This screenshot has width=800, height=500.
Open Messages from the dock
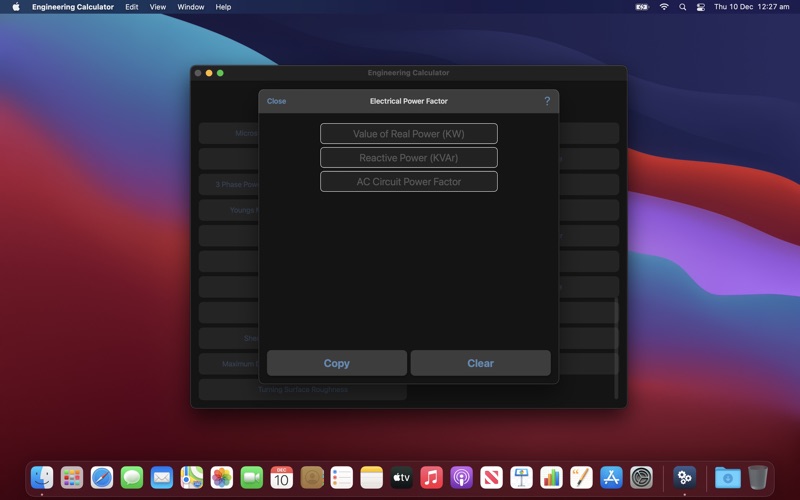132,478
